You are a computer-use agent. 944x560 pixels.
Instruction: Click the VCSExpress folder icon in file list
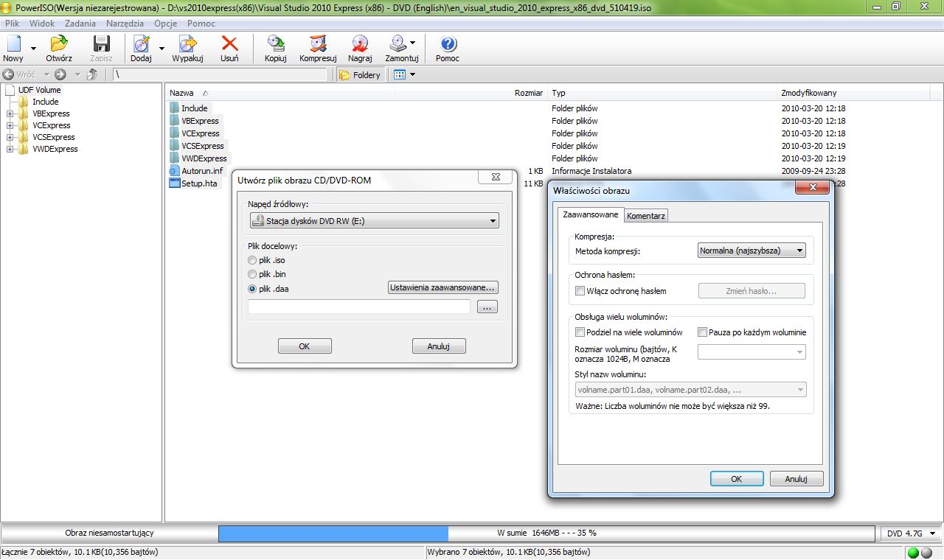click(x=175, y=146)
